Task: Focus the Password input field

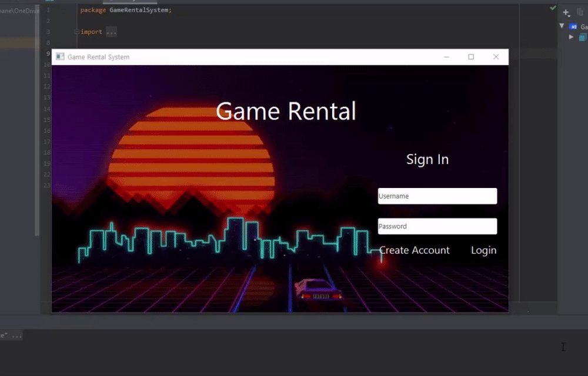Action: (437, 226)
